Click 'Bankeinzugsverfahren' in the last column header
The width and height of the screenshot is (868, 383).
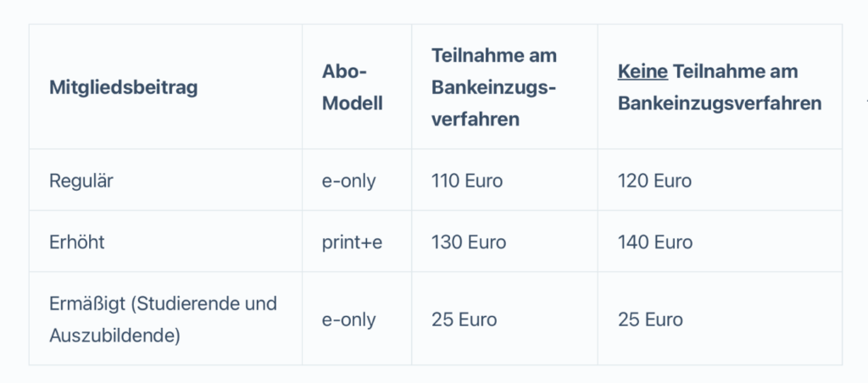[x=720, y=103]
